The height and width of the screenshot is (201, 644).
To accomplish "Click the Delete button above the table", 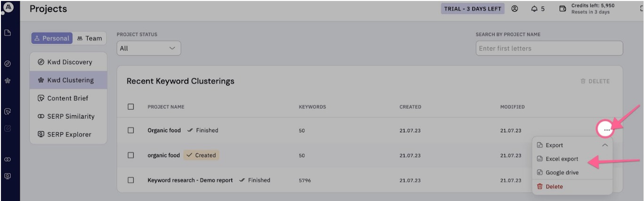I will point(595,81).
